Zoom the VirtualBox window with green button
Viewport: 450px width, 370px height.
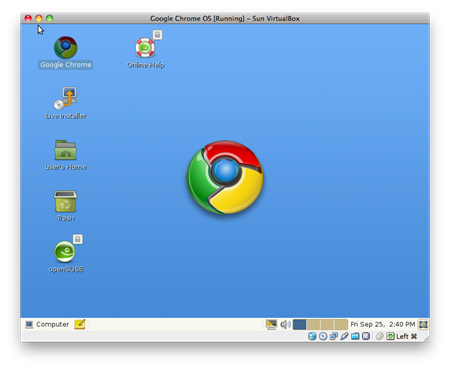tap(50, 18)
